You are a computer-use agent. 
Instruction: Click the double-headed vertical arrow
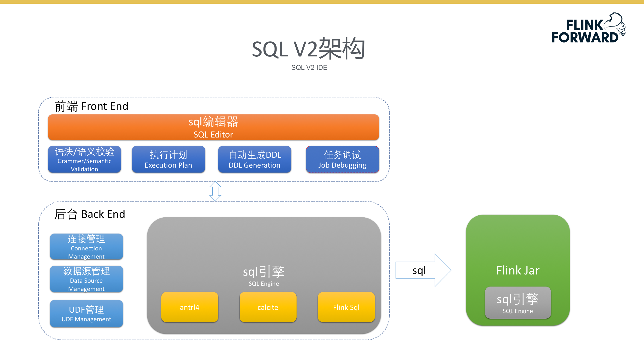click(x=215, y=191)
